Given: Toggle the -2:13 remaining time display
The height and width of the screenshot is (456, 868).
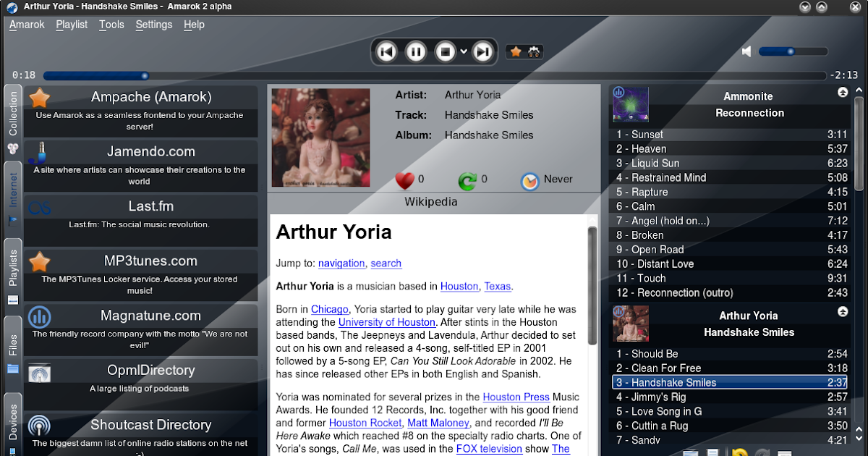Looking at the screenshot, I should tap(843, 75).
